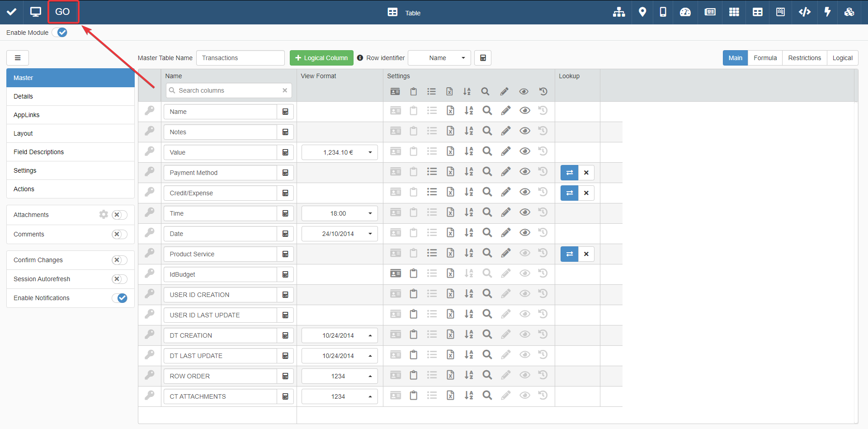Open the mobile device icon in toolbar
The image size is (868, 429).
click(663, 12)
